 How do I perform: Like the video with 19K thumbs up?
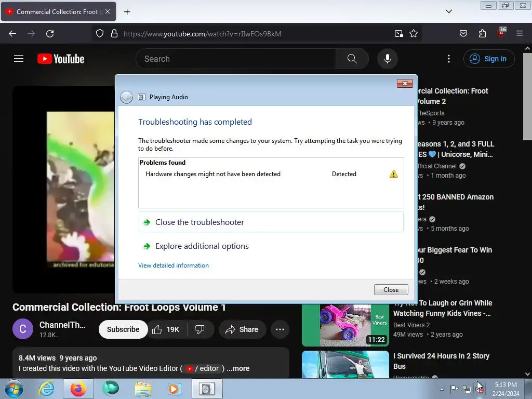[166, 329]
